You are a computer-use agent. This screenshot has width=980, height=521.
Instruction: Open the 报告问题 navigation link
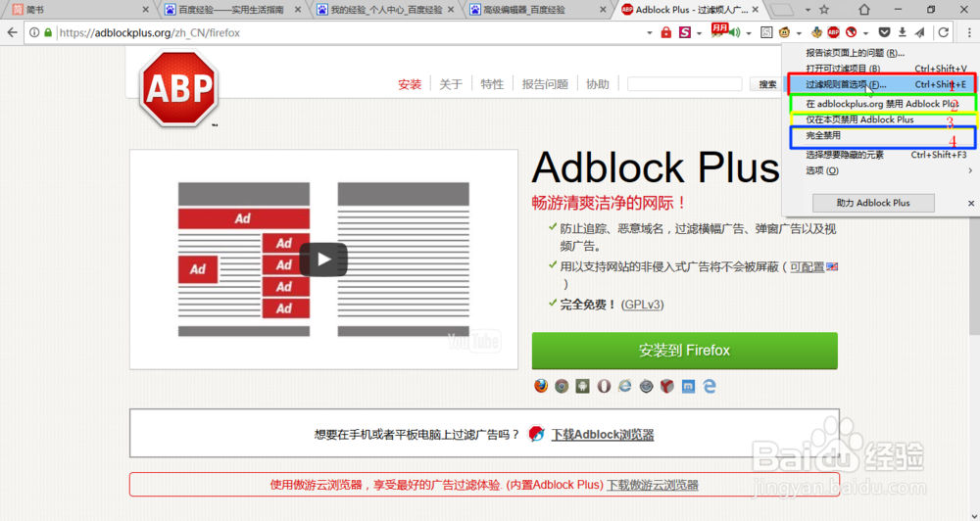click(545, 84)
